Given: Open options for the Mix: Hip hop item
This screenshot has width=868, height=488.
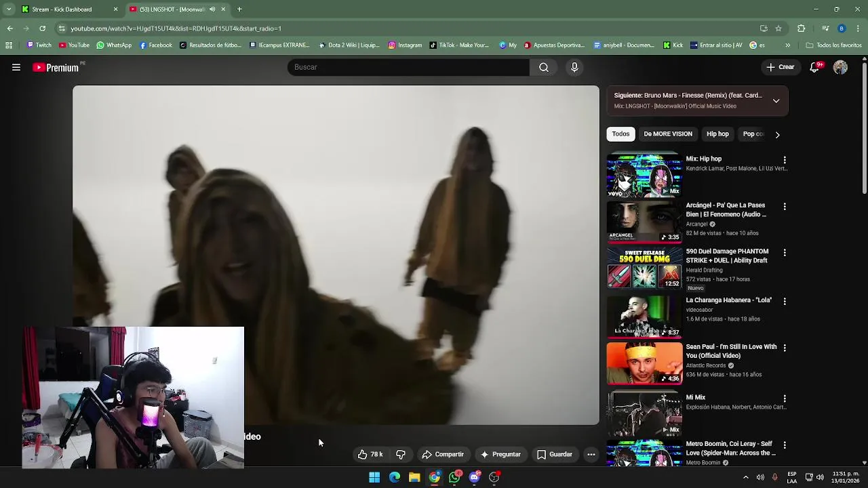Looking at the screenshot, I should (785, 160).
